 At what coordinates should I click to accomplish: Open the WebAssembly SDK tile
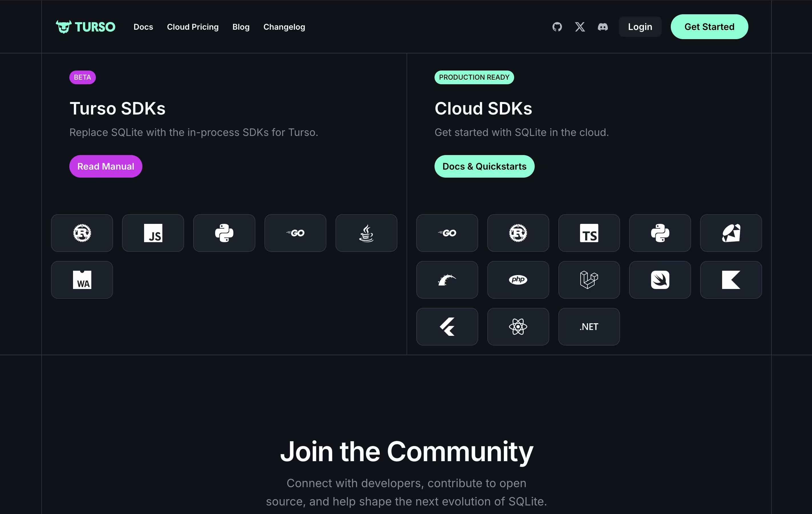pyautogui.click(x=82, y=280)
